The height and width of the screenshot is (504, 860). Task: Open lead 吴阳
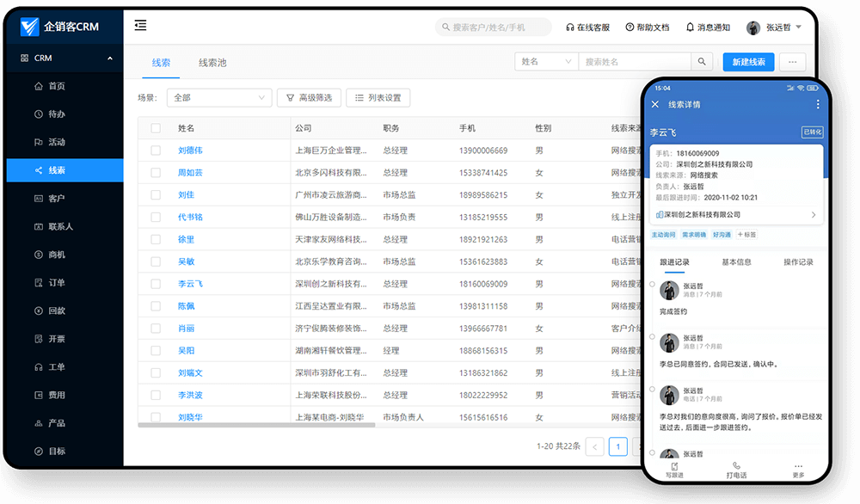(186, 350)
